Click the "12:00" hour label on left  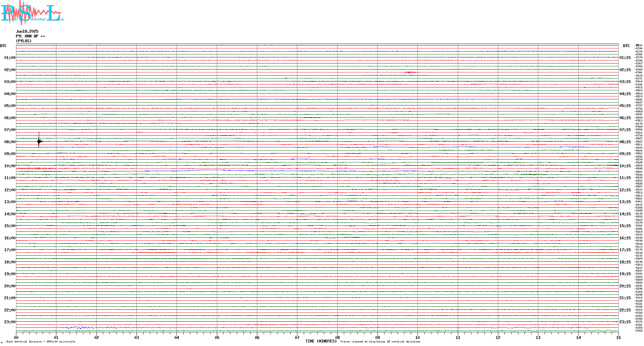point(10,190)
